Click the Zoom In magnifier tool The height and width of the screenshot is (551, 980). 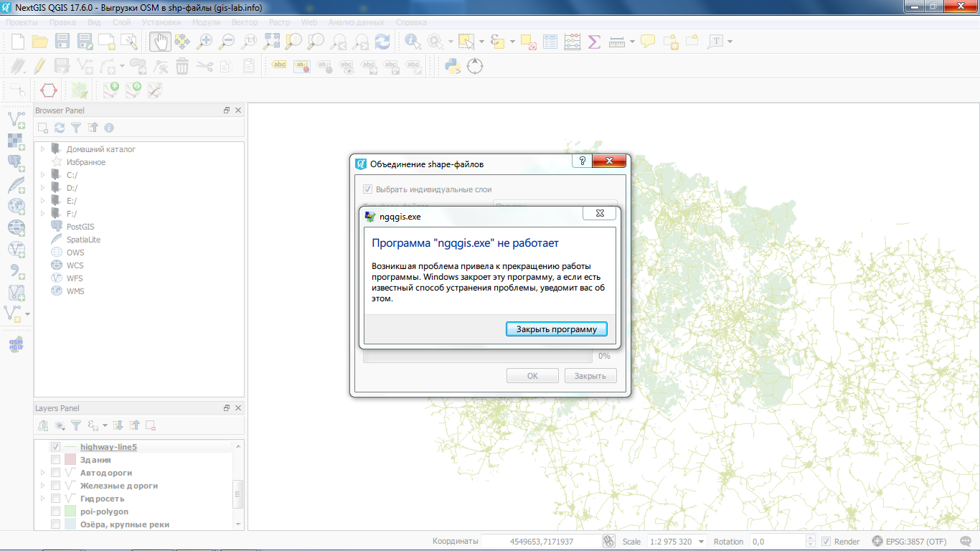[204, 42]
